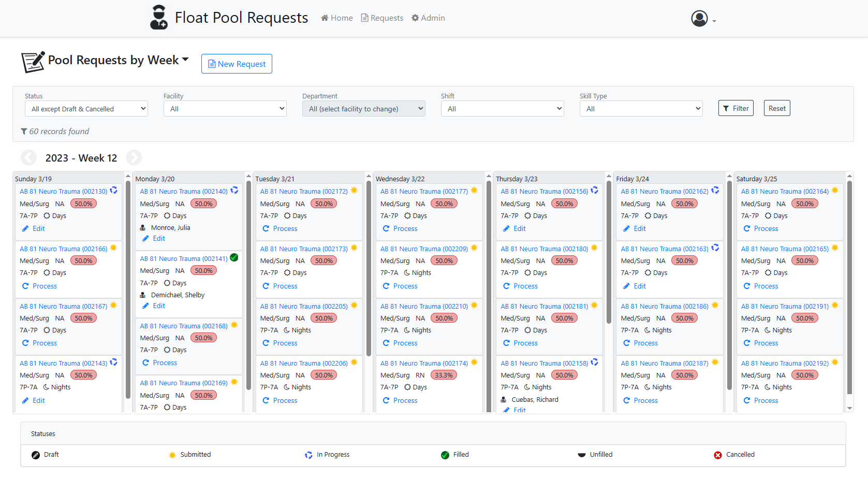Go to previous week arrow

click(x=28, y=157)
